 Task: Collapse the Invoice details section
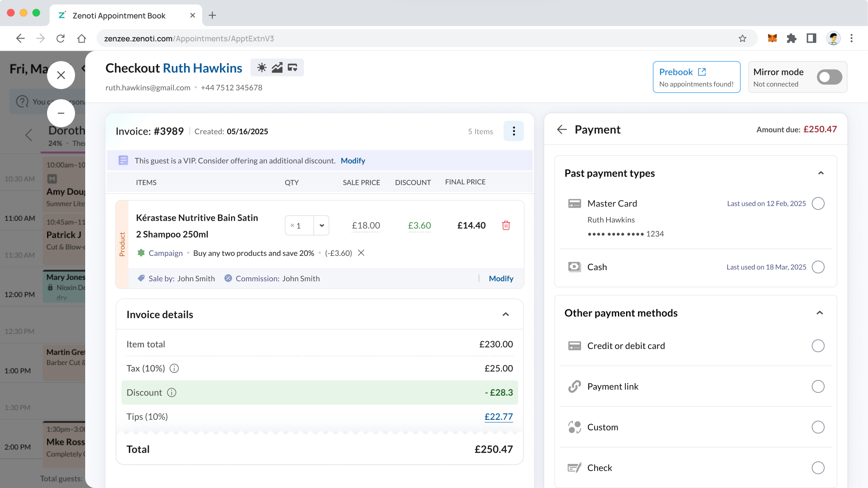click(506, 314)
